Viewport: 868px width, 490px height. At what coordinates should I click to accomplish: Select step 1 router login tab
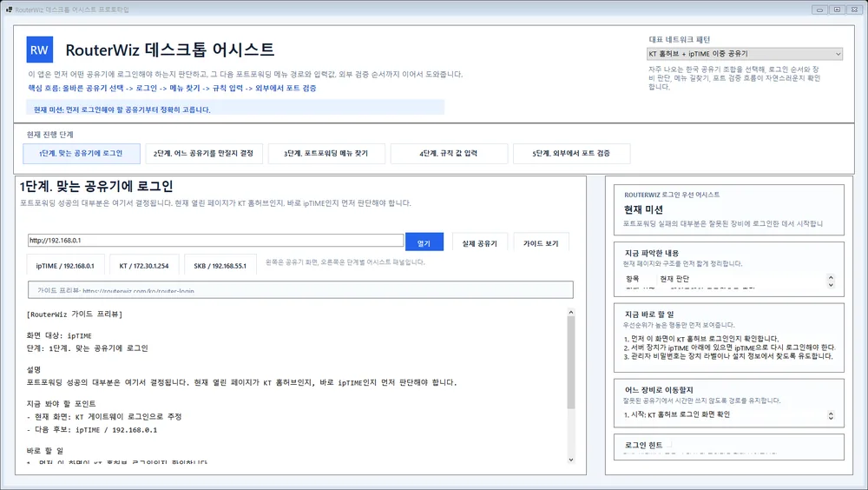pos(82,154)
